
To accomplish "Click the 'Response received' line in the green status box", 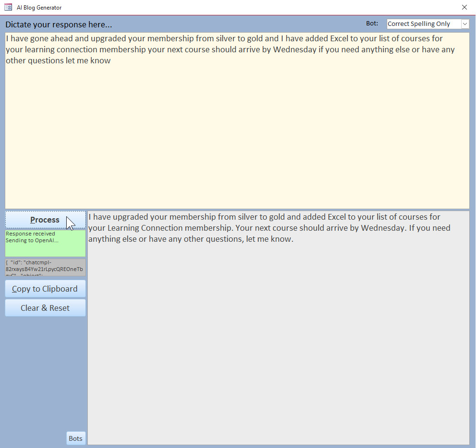I will click(x=30, y=234).
